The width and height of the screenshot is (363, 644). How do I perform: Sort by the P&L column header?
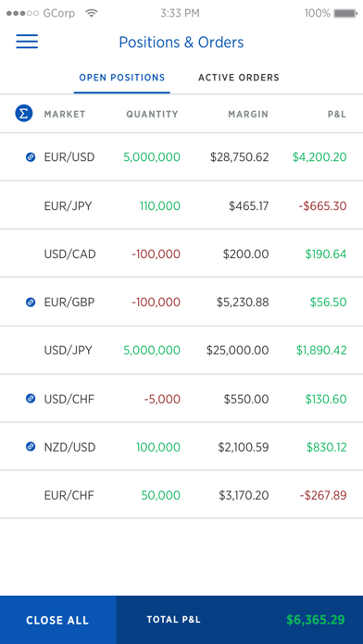(337, 114)
